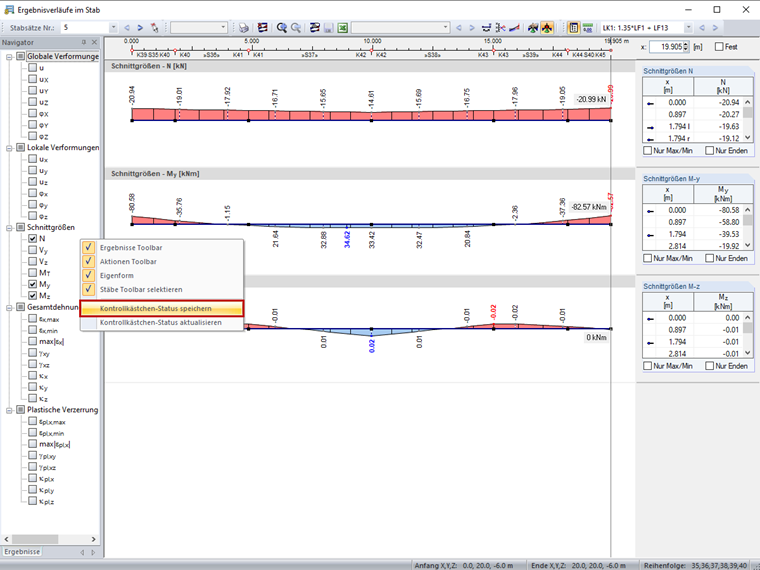Image resolution: width=760 pixels, height=570 pixels.
Task: Open the Stabsätze Nr. dropdown
Action: pyautogui.click(x=113, y=28)
